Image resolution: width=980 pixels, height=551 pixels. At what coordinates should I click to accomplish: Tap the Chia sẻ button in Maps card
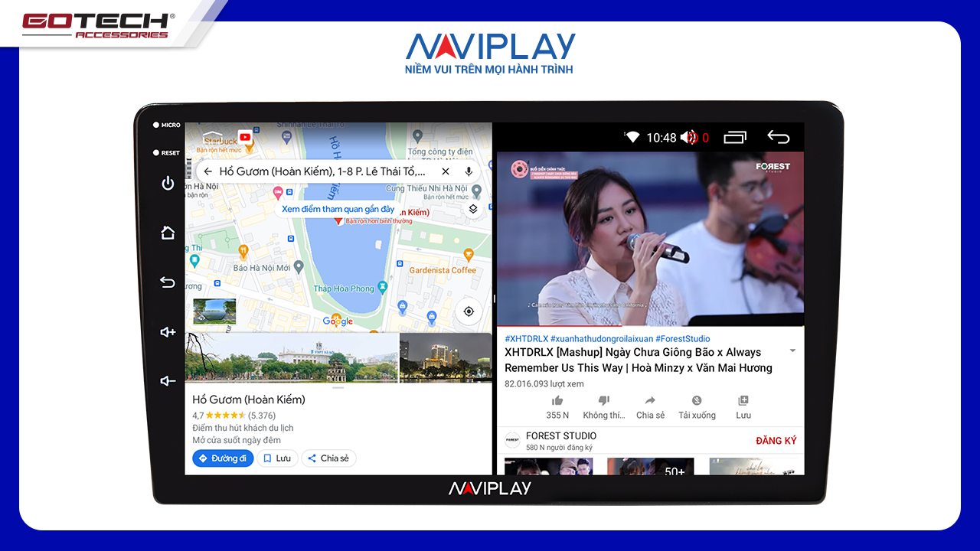(x=328, y=458)
